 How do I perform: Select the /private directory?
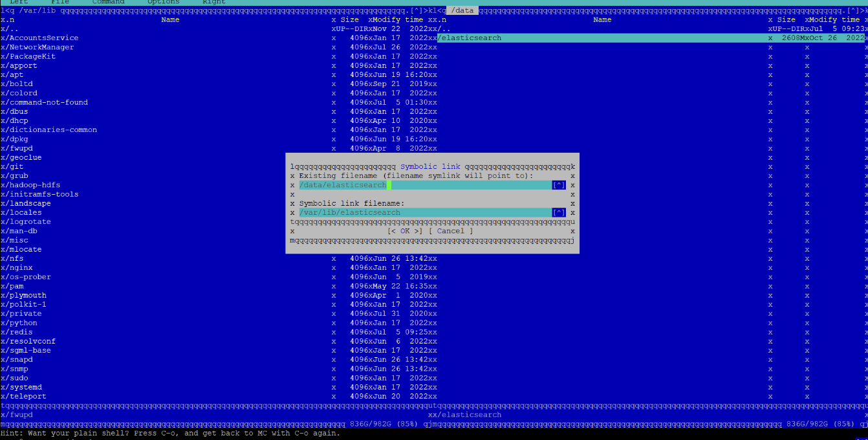(216, 313)
